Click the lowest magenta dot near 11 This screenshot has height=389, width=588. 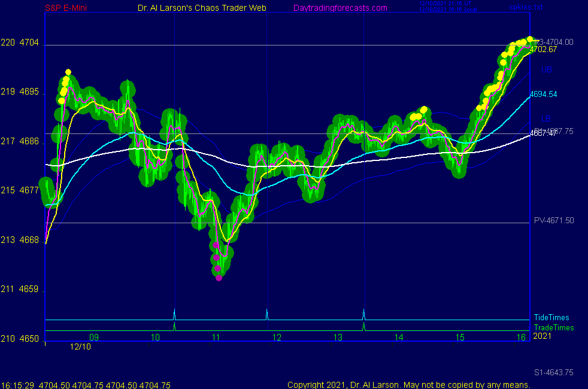219,278
